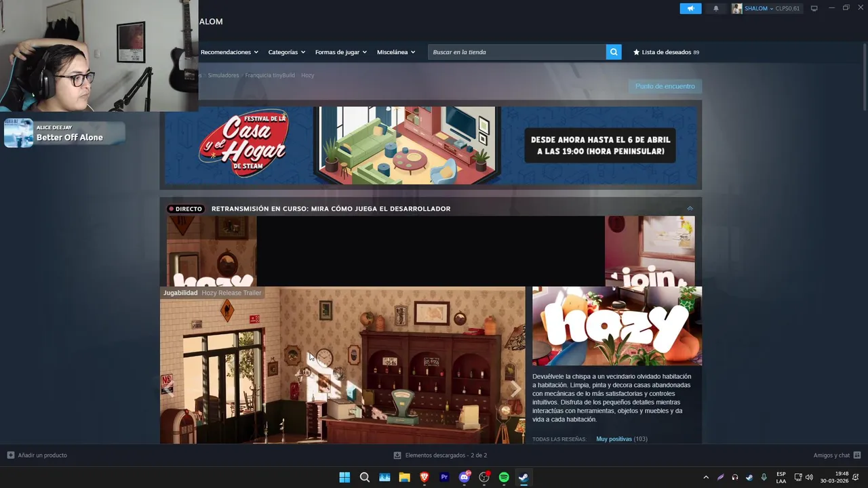868x488 pixels.
Task: Click the Añadir un producto plus icon
Action: pos(10,455)
